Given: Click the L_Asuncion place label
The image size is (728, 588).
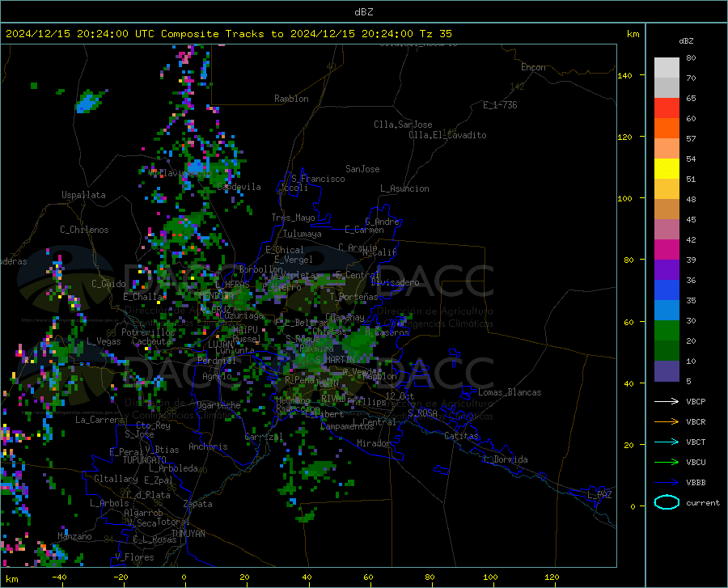Looking at the screenshot, I should [x=404, y=188].
